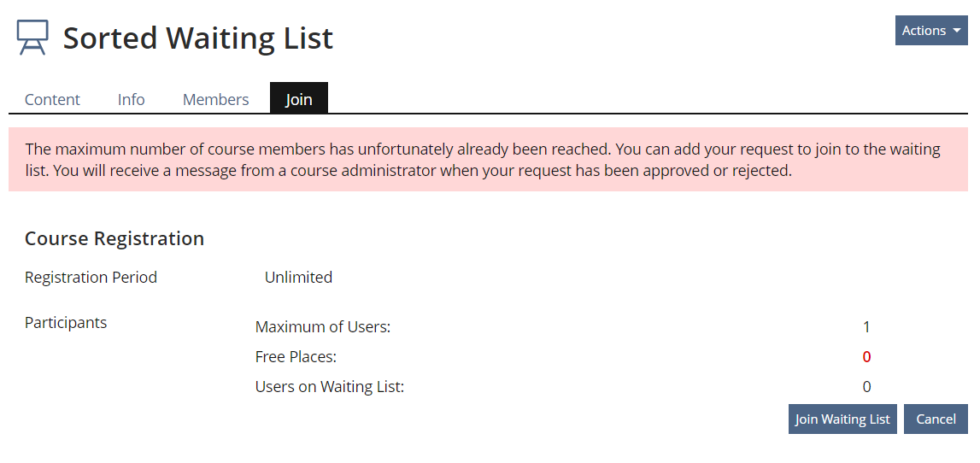Click the Users on Waiting List count
Screen dimensions: 980x463
[866, 386]
